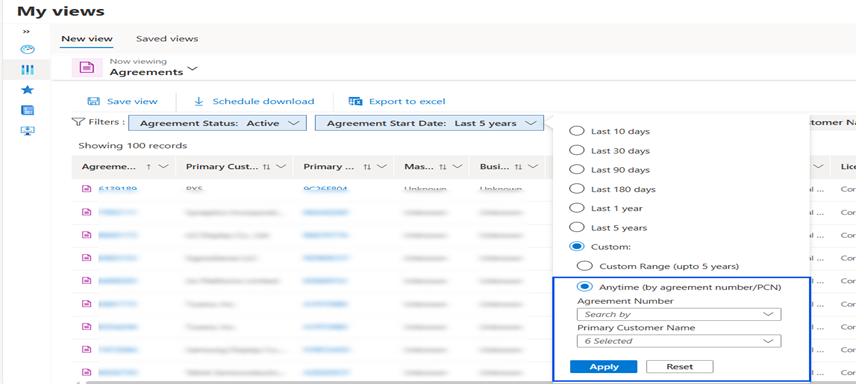Click the pink Agreements document icon
856x384 pixels.
coord(87,67)
